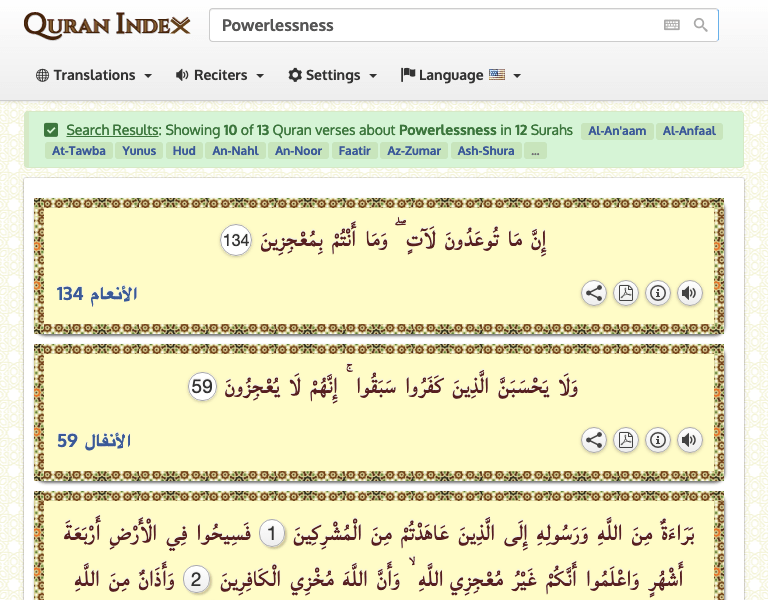Screen dimensions: 768x600
Task: Open the Reciters dropdown menu
Action: click(x=220, y=75)
